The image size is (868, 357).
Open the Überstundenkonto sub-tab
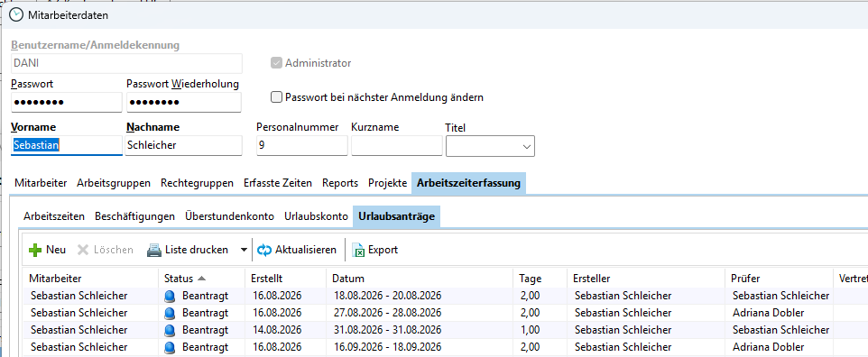(x=230, y=216)
